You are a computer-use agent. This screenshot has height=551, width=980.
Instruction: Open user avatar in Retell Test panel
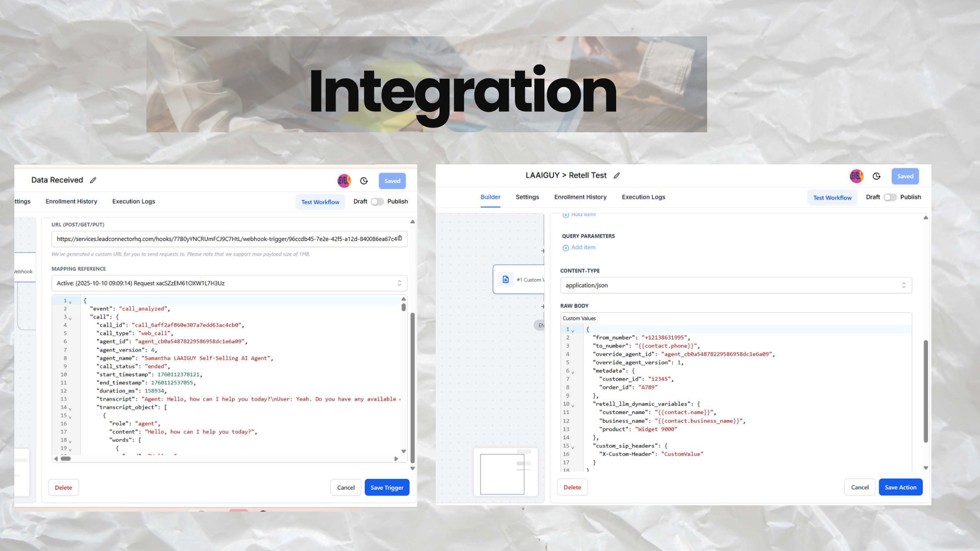(x=856, y=176)
